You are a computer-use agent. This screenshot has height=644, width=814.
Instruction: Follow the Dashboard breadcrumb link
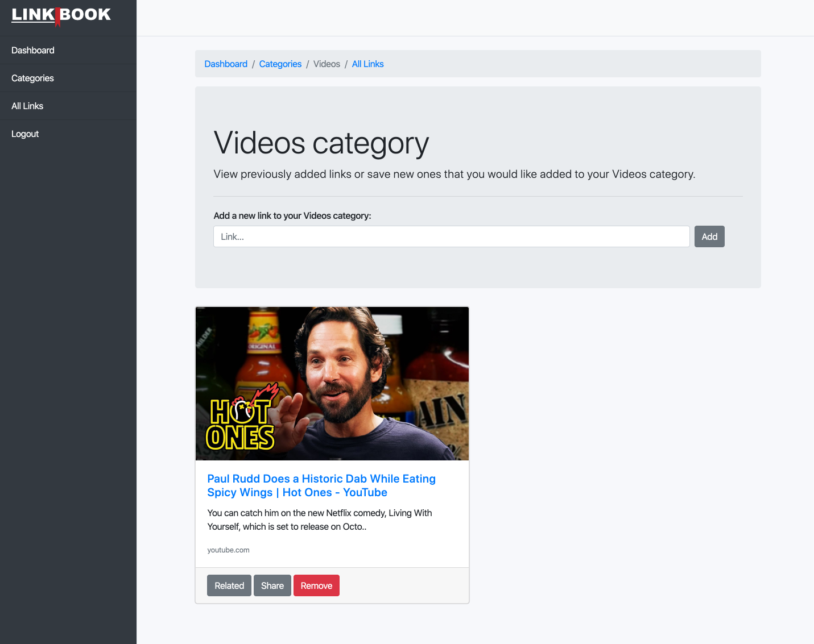pyautogui.click(x=226, y=64)
